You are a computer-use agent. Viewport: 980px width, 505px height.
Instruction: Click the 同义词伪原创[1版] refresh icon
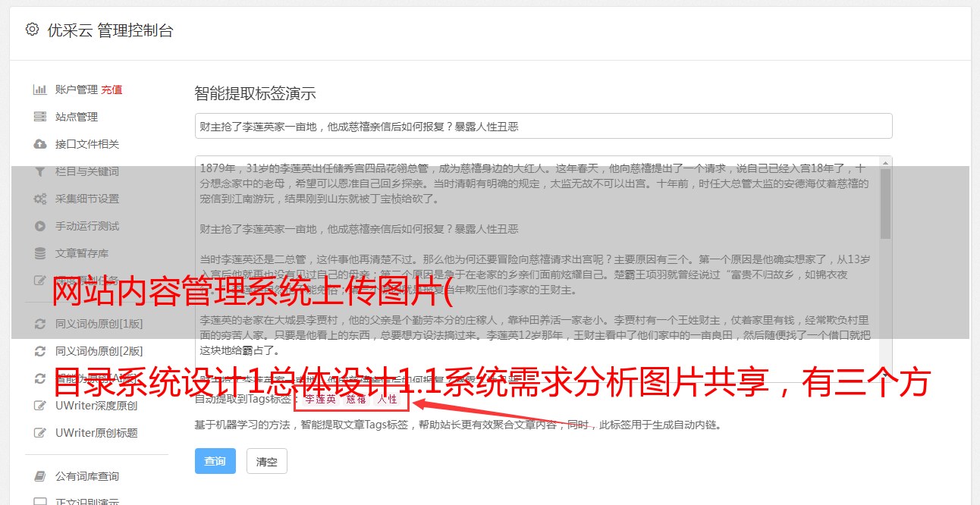click(40, 324)
